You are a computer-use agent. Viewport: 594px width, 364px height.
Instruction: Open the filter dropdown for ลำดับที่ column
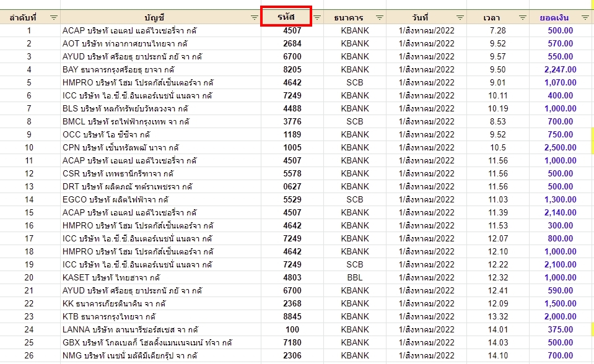(x=54, y=17)
